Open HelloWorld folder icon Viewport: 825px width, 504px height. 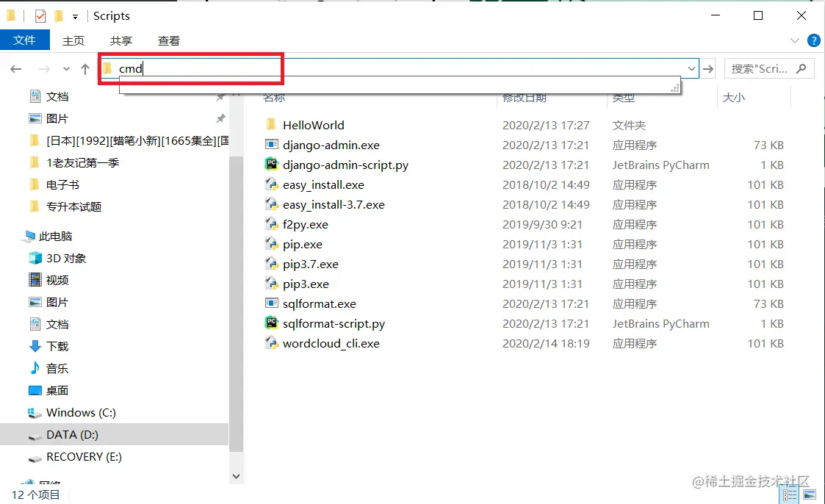point(271,125)
